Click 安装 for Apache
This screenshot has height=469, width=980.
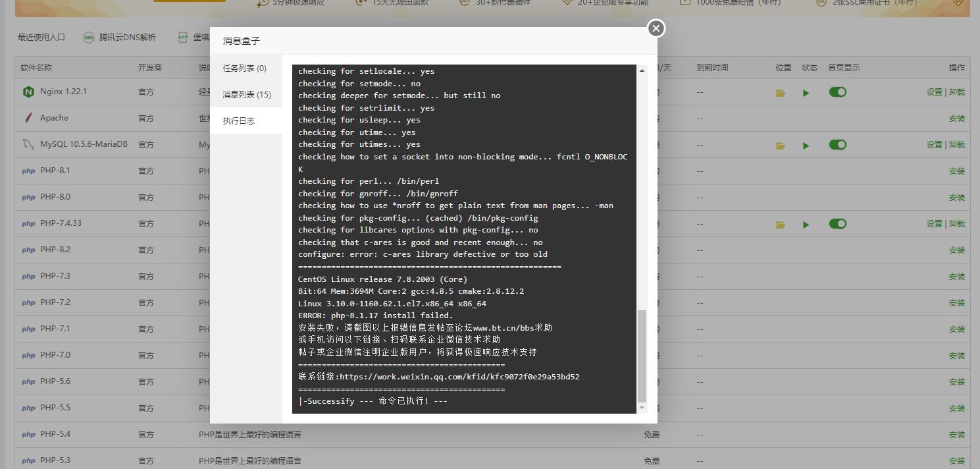click(957, 119)
